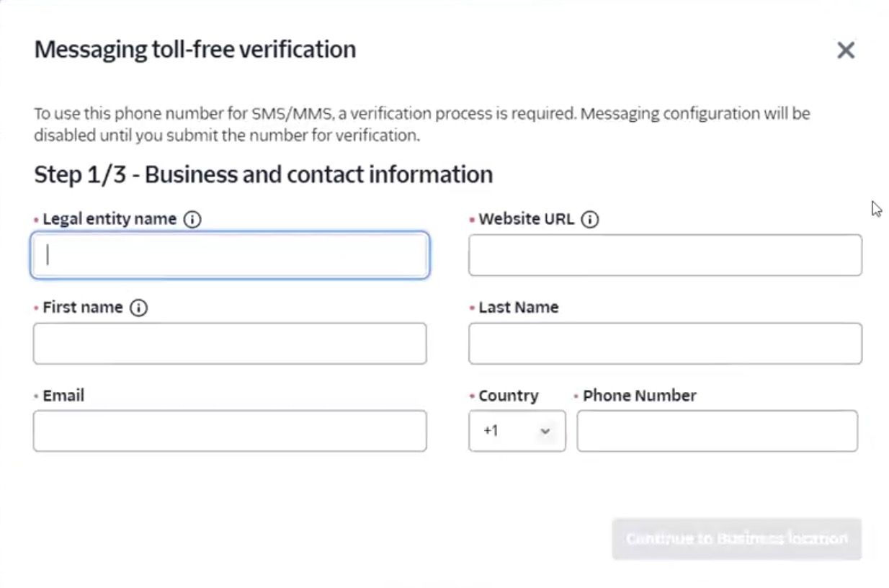Focus the Legal entity name text field

[230, 255]
